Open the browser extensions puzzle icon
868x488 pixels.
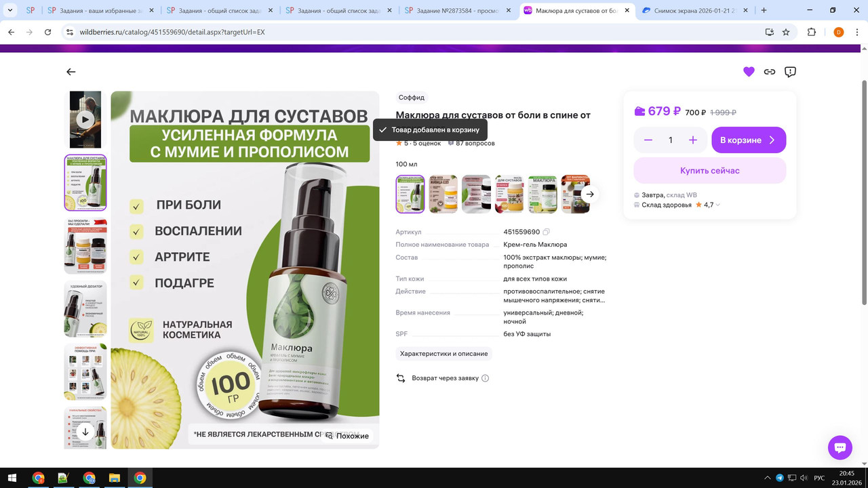[812, 32]
